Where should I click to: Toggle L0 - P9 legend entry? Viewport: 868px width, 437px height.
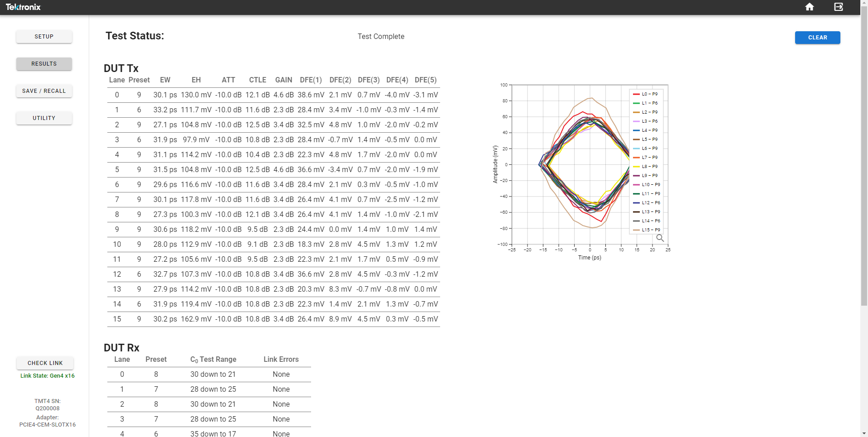[x=645, y=94]
